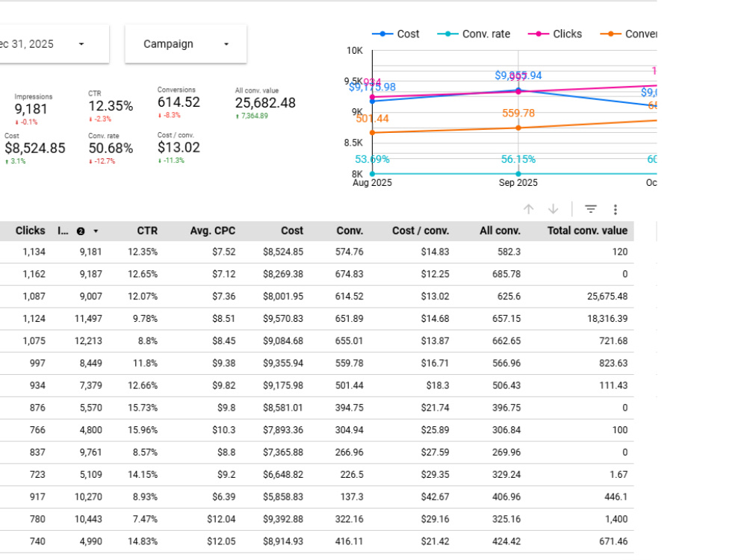Click the Cost / conv. scorecard $13.02
The width and height of the screenshot is (747, 560).
179,148
